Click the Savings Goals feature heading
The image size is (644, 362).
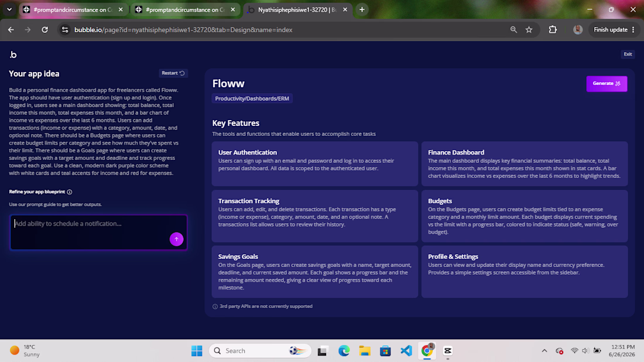pyautogui.click(x=238, y=257)
